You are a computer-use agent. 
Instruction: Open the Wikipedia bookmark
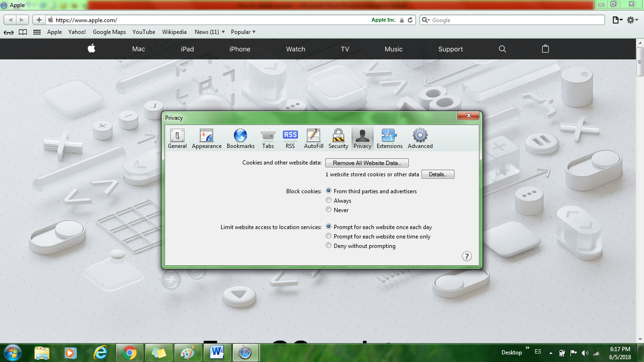[174, 32]
